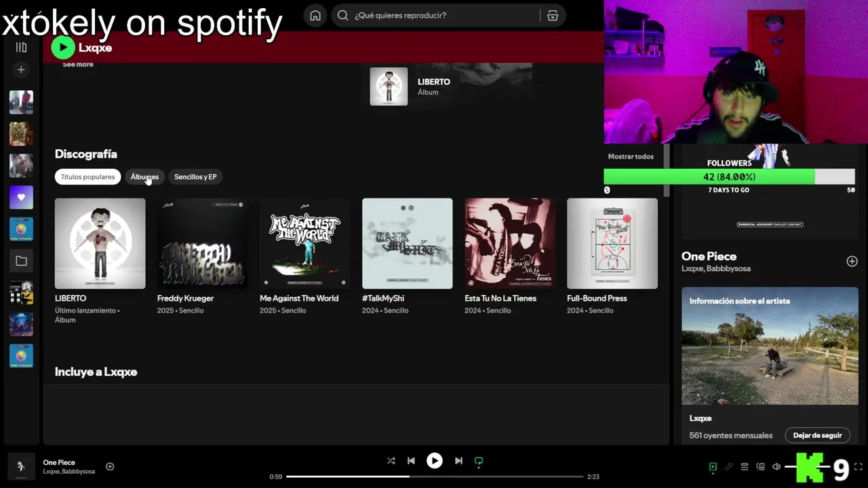Viewport: 868px width, 488px height.
Task: Open Esta Tu No La Tienes cover
Action: pyautogui.click(x=509, y=243)
